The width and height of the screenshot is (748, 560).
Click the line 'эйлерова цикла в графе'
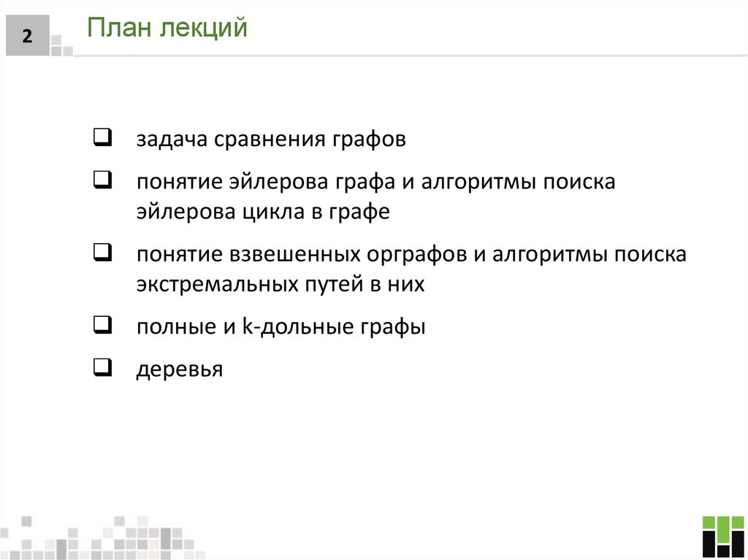click(x=262, y=212)
